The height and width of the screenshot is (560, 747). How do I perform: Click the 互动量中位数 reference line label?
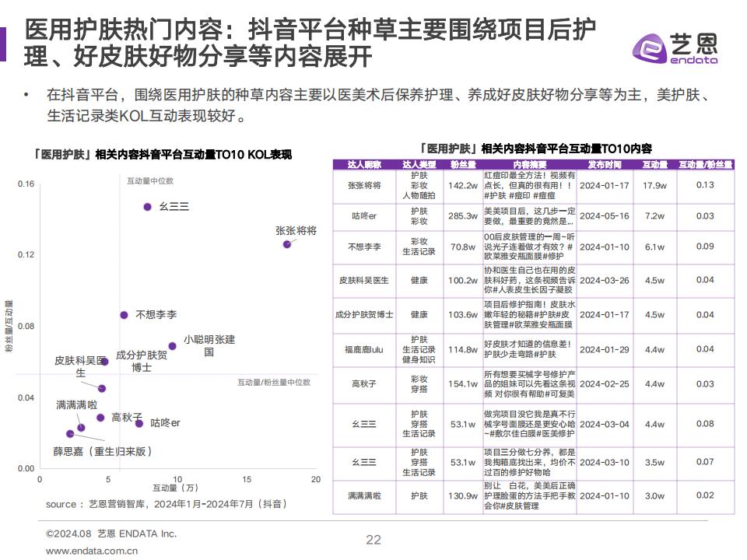tap(150, 181)
